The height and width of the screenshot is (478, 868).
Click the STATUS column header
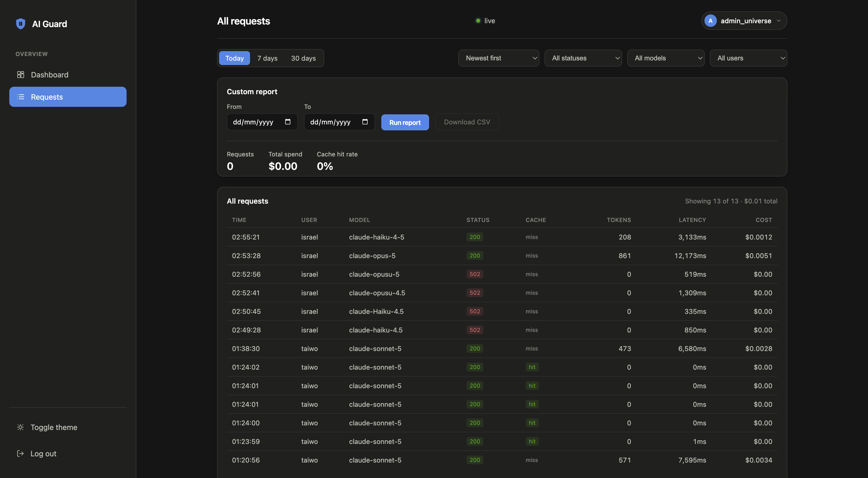478,220
